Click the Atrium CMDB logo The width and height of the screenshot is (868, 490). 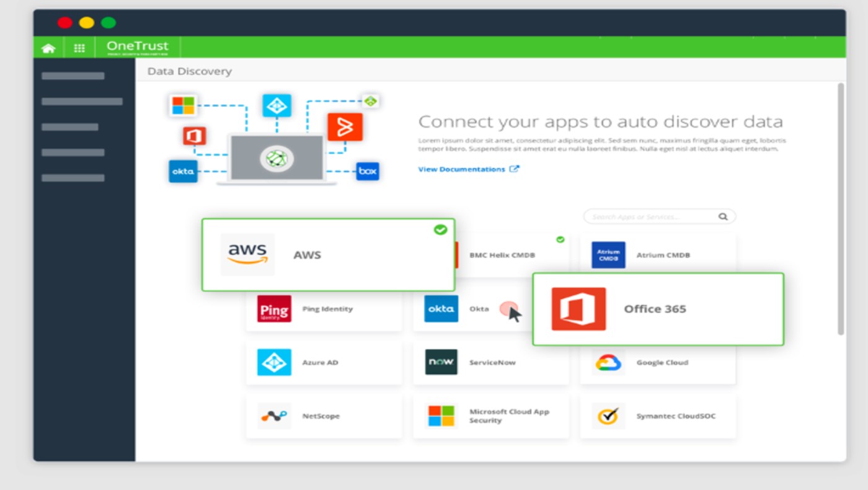[608, 255]
